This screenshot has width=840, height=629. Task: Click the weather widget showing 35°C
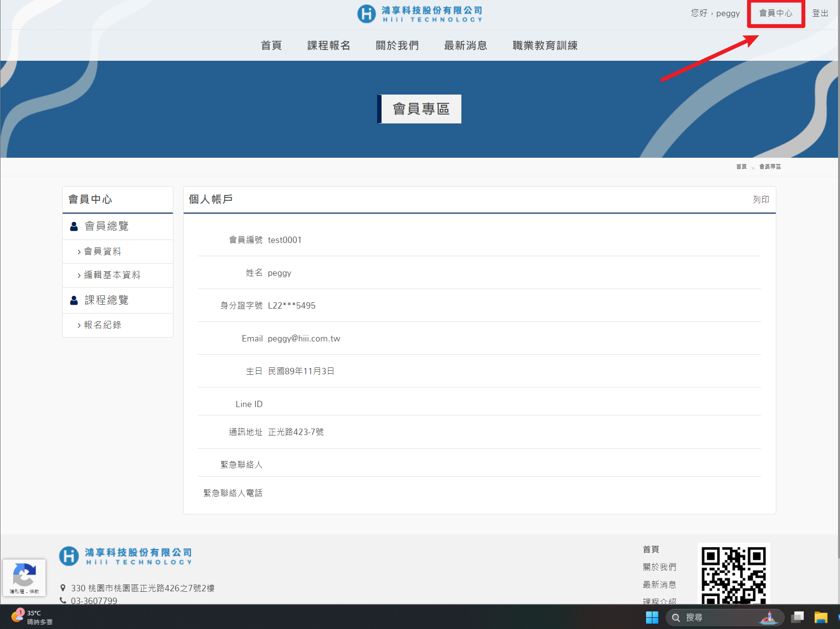tap(32, 617)
